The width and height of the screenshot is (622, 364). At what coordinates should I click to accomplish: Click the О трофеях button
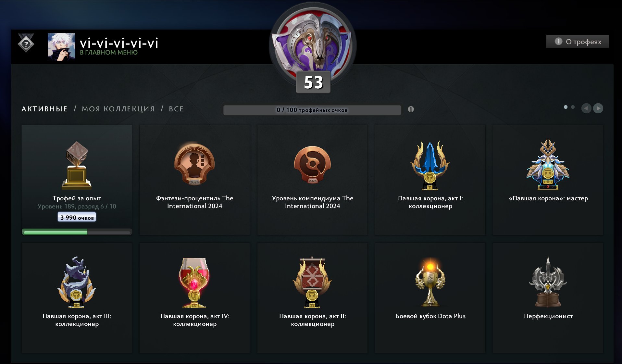pyautogui.click(x=577, y=41)
